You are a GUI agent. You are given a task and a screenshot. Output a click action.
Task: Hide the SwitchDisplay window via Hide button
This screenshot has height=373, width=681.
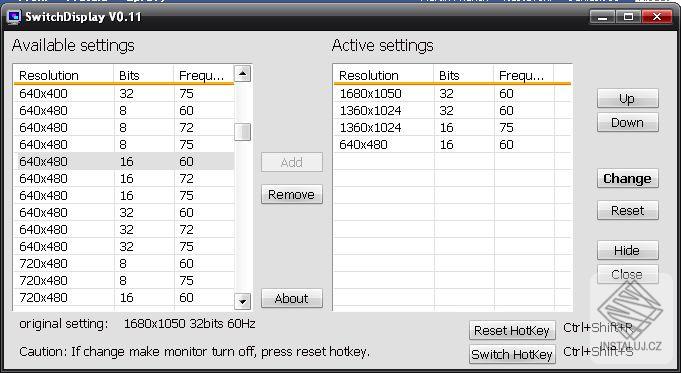(628, 250)
